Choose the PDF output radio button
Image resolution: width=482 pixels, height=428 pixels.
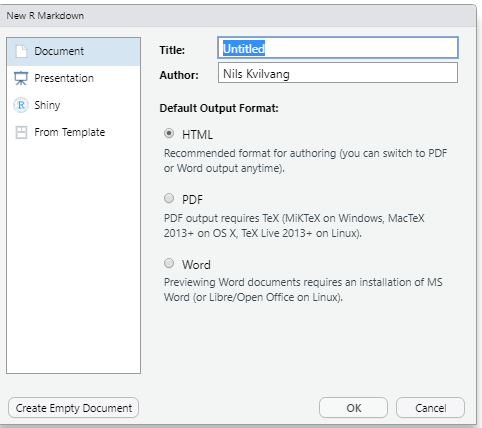(169, 198)
